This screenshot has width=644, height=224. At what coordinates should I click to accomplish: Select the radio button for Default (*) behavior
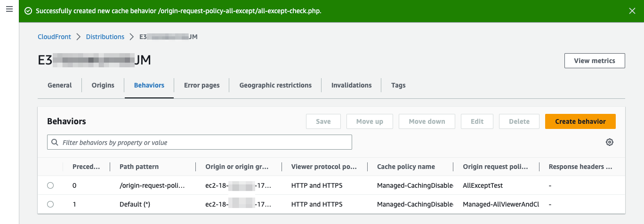[50, 204]
